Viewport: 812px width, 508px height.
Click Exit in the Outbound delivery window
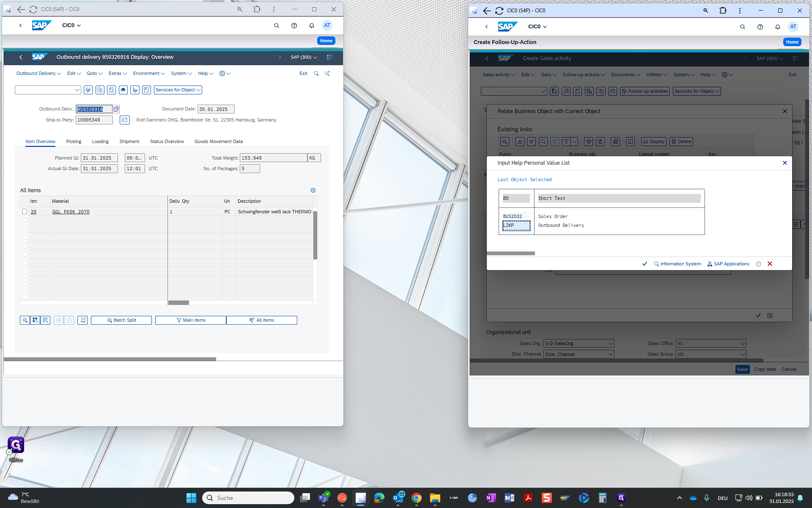[303, 74]
